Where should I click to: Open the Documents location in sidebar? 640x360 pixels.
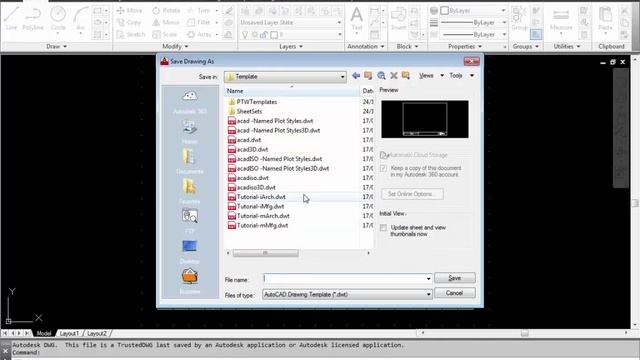(190, 161)
